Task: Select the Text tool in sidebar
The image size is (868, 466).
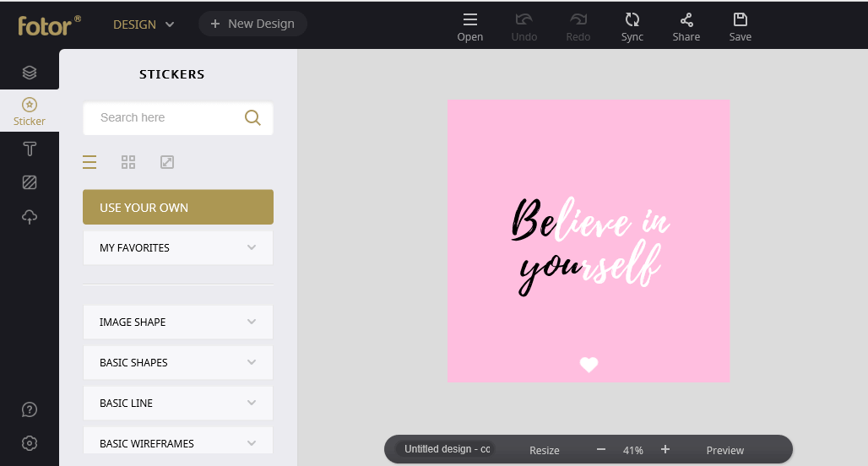Action: coord(30,149)
